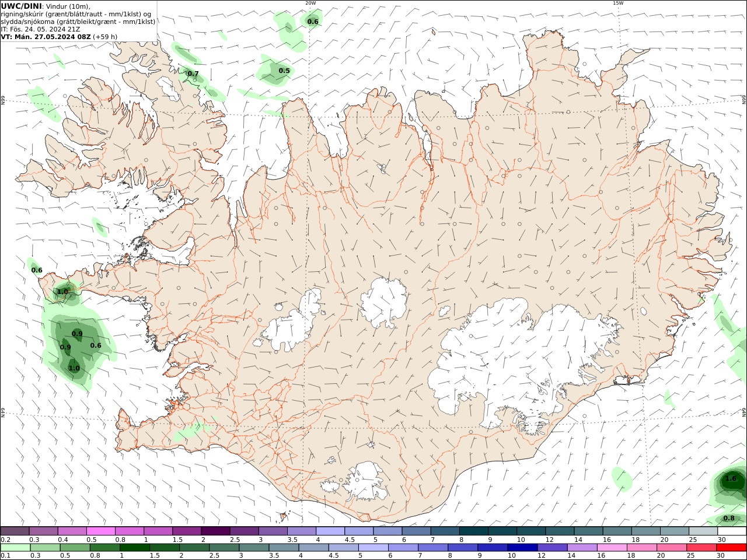Select the VT: Mán. 27.05.2024 08Z timestamp
The image size is (747, 560).
pyautogui.click(x=46, y=37)
